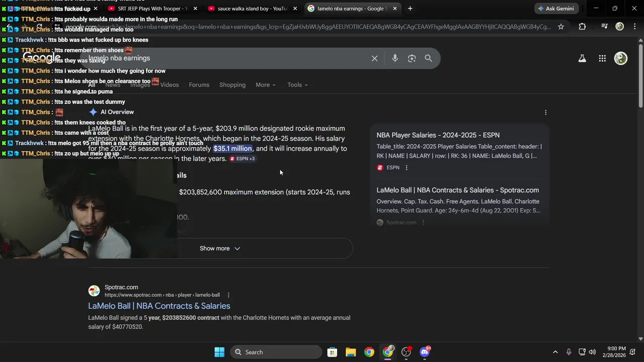Screen dimensions: 644x362
Task: Start a voice search with the microphone icon
Action: coord(395,58)
